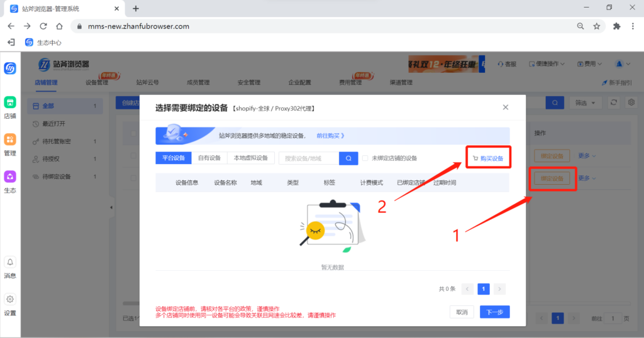Click the browser zoom magnifier icon
The width and height of the screenshot is (644, 338).
[x=580, y=26]
